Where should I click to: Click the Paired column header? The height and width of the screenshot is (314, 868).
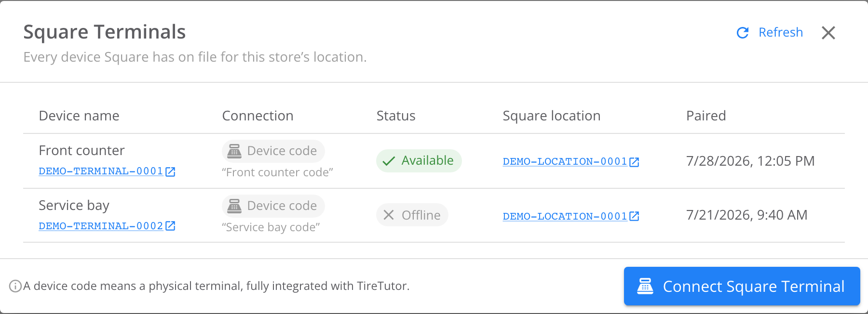706,116
